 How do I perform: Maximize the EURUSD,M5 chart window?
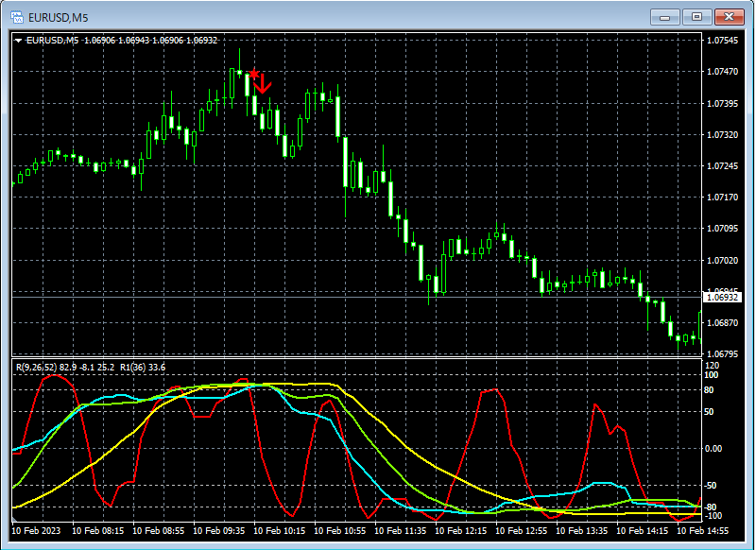point(696,17)
